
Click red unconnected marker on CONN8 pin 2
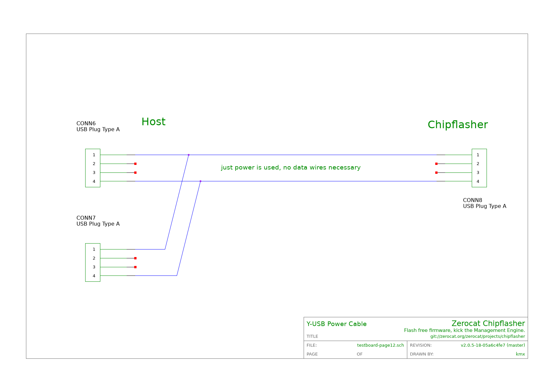coord(436,164)
